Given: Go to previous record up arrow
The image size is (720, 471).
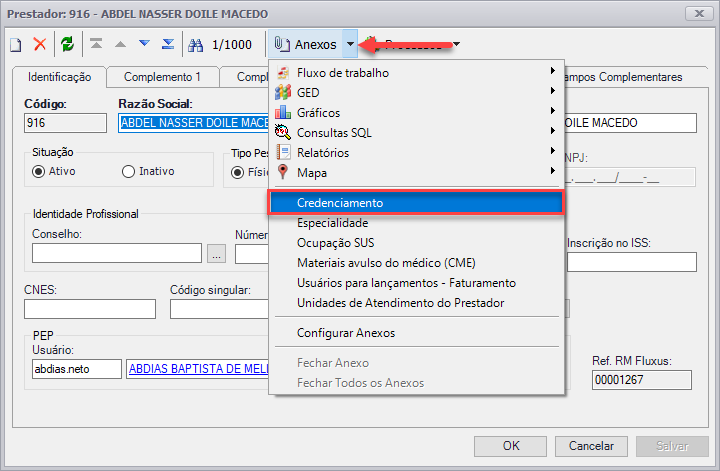Looking at the screenshot, I should click(x=120, y=44).
